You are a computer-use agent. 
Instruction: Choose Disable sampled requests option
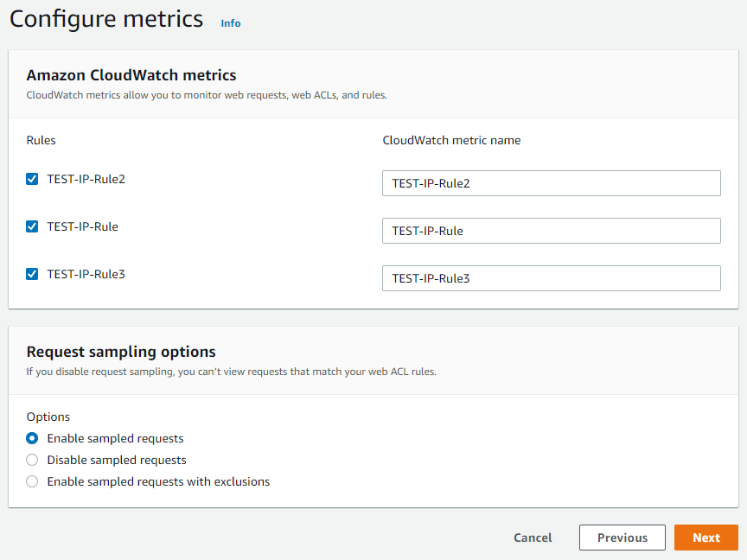[32, 460]
